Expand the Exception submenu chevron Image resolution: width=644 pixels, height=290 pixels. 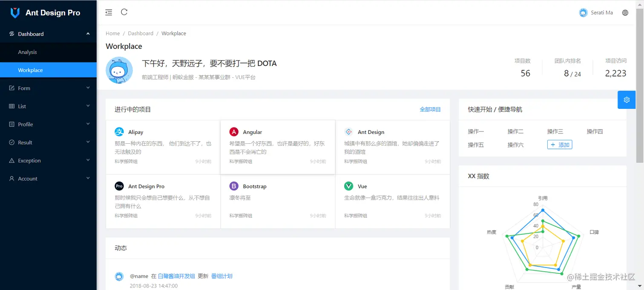[x=88, y=160]
